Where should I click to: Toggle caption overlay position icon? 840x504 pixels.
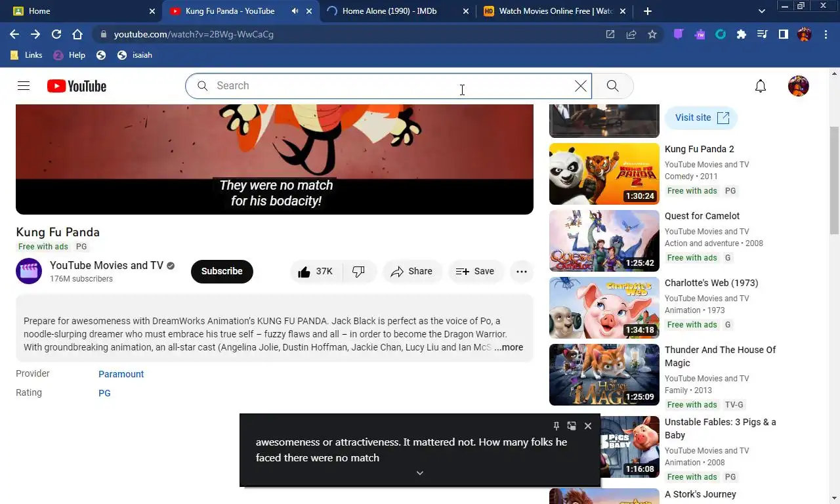[x=572, y=426]
